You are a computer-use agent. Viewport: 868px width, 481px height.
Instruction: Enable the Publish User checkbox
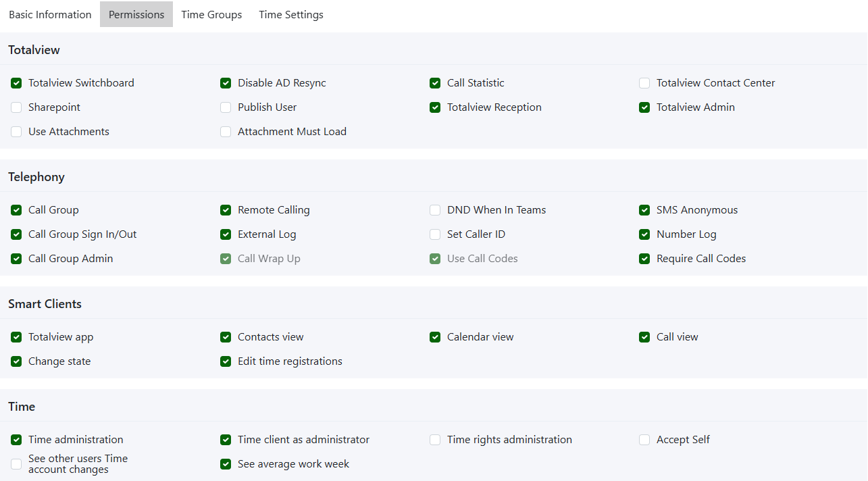226,107
